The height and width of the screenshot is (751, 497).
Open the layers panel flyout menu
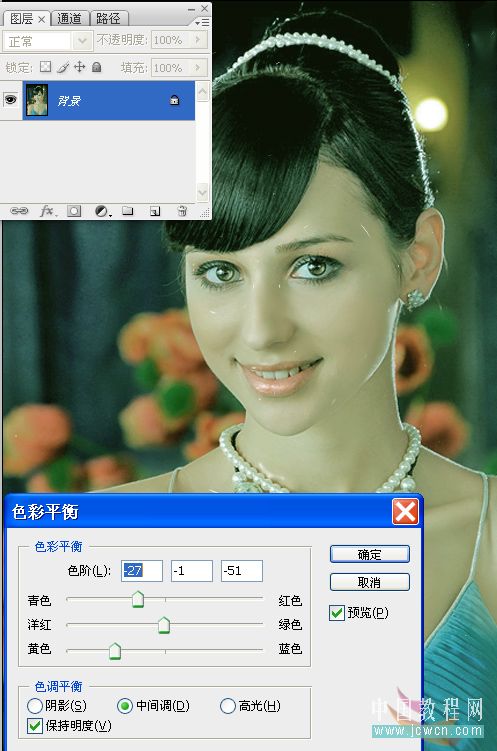(203, 22)
